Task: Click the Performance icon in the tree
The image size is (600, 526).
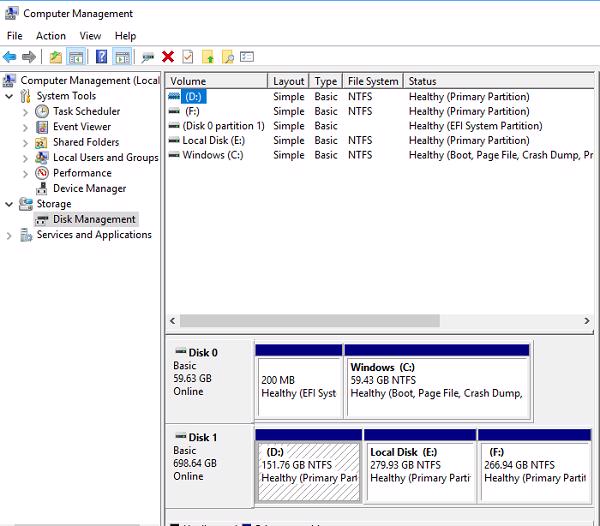Action: click(42, 173)
